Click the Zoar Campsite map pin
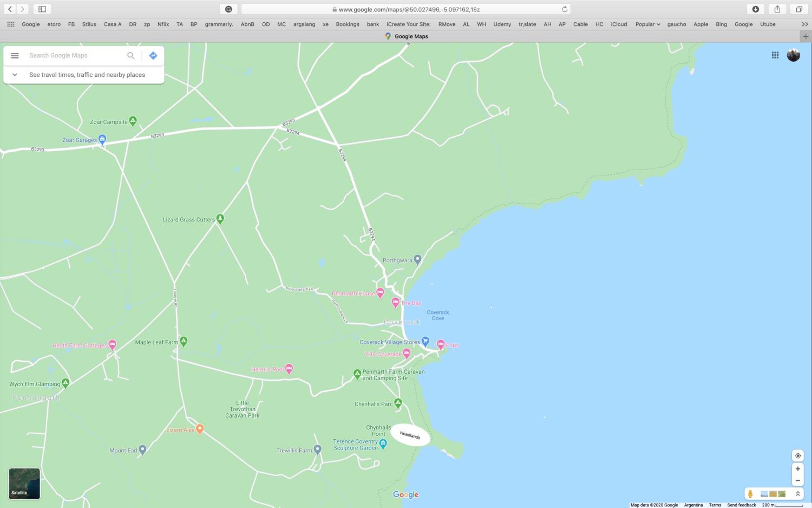812x508 pixels. click(x=133, y=121)
